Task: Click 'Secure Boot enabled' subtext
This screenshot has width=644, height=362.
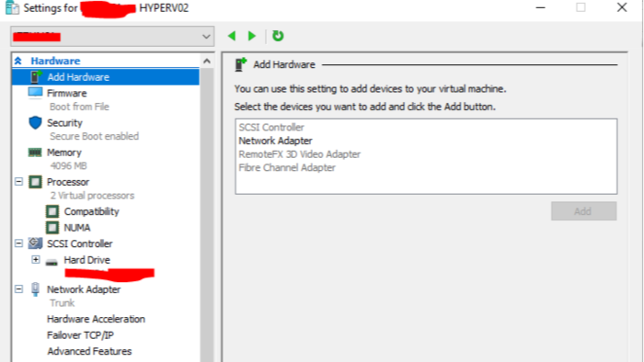Action: point(95,136)
